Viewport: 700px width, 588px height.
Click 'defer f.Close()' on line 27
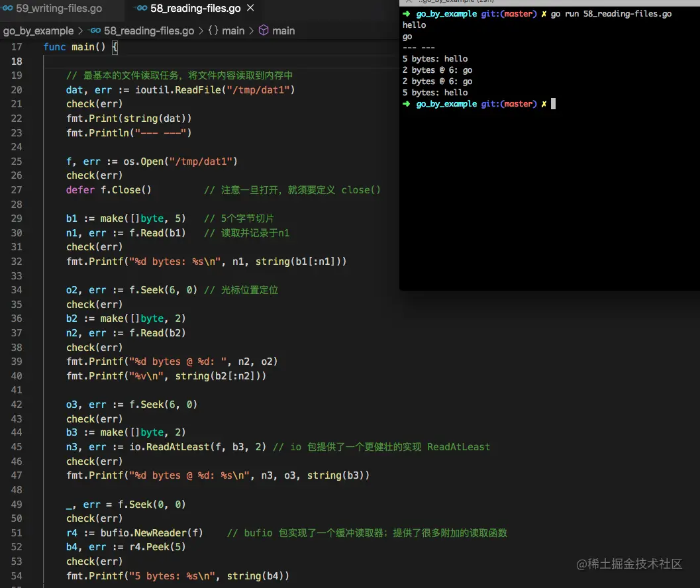[x=109, y=190]
